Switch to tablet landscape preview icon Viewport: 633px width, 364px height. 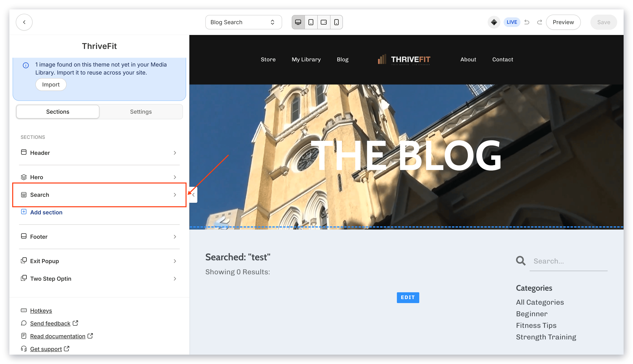pos(323,22)
